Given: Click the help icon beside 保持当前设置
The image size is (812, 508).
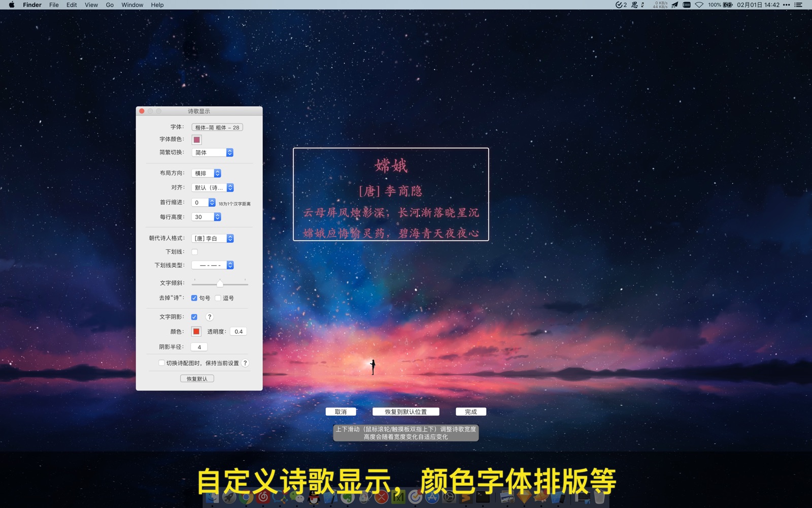Looking at the screenshot, I should pyautogui.click(x=245, y=363).
